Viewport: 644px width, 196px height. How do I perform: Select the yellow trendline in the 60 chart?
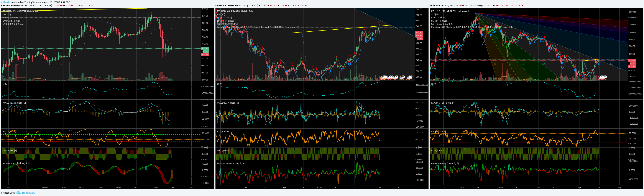point(342,29)
